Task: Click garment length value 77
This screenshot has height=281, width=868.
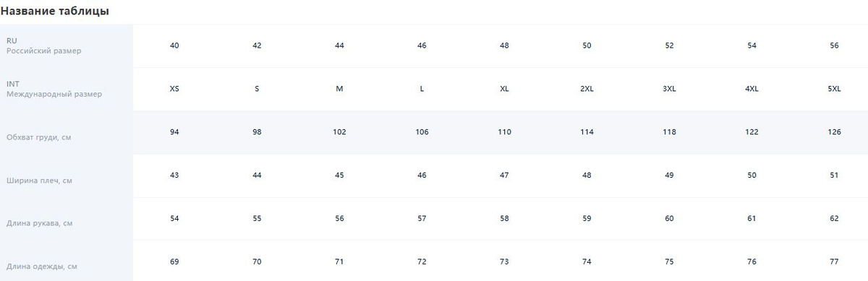Action: coord(834,261)
